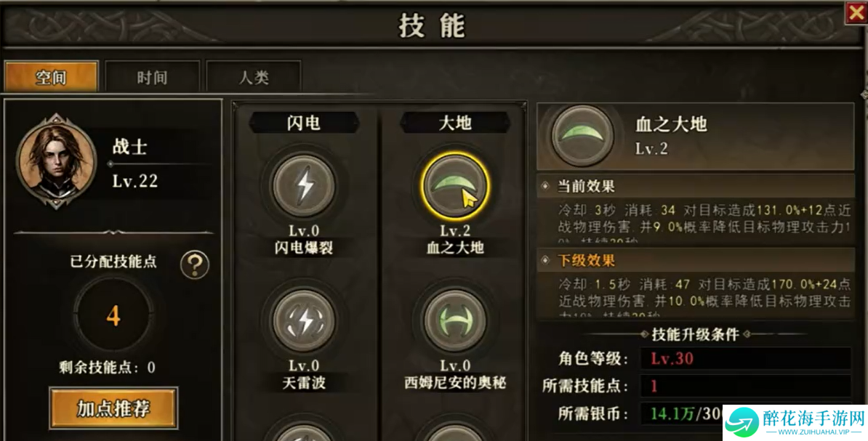Open the 人类 tab
The width and height of the screenshot is (868, 441).
click(x=254, y=77)
